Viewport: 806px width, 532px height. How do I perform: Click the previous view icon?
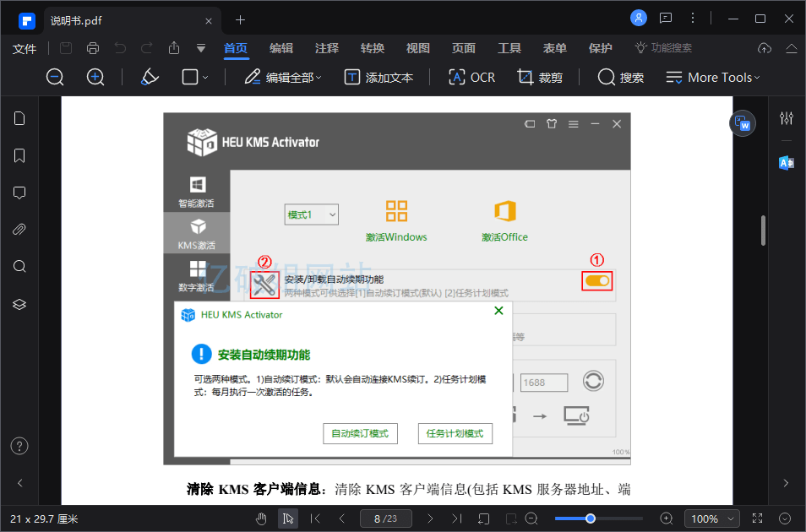point(484,519)
